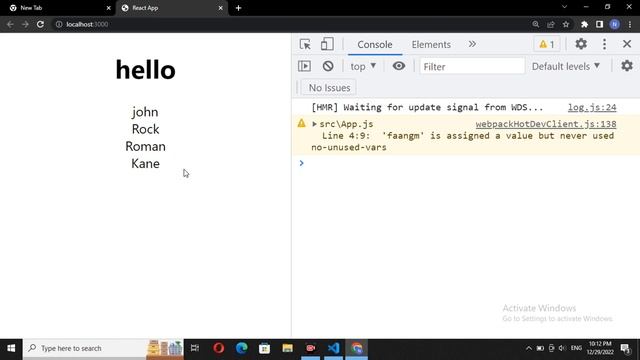Click the ENG language indicator
This screenshot has width=640, height=360.
click(x=576, y=348)
